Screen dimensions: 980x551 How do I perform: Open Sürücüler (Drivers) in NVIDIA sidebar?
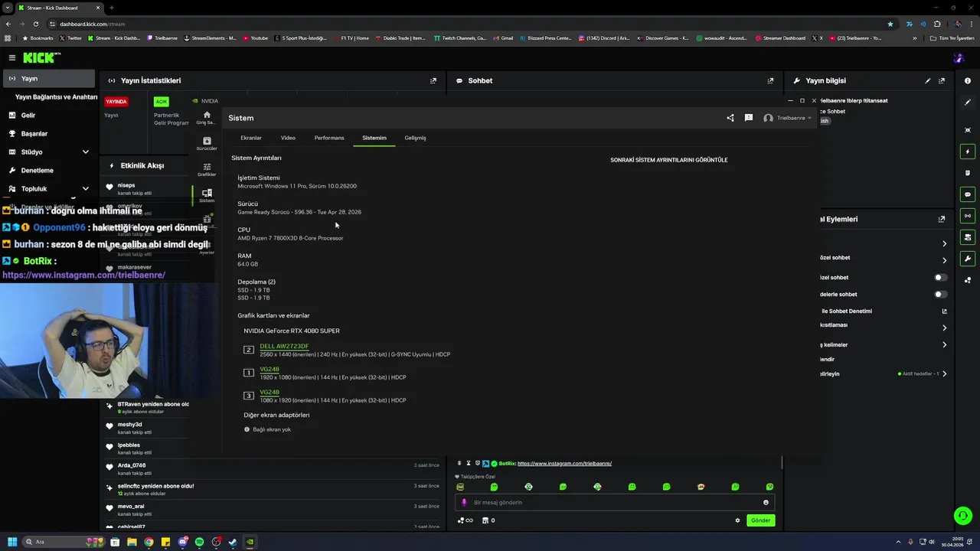[207, 144]
